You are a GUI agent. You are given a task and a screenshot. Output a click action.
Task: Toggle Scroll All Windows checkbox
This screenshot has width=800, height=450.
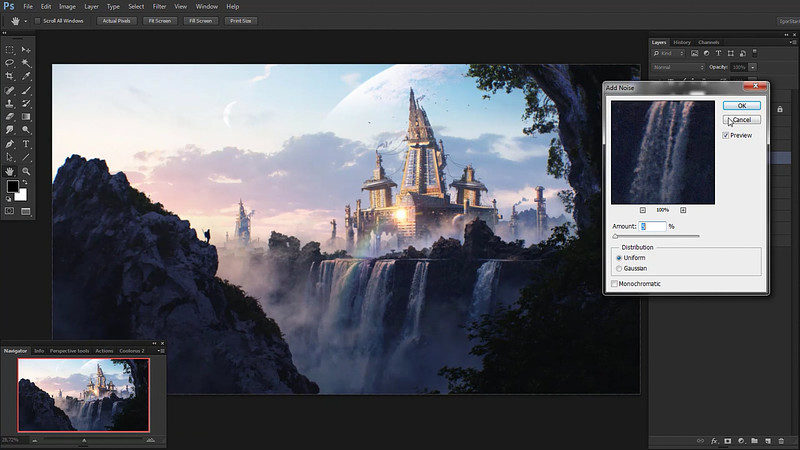click(x=37, y=21)
